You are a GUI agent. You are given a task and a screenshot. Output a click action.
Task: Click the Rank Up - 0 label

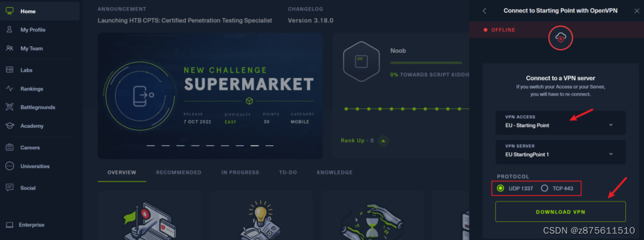[357, 140]
